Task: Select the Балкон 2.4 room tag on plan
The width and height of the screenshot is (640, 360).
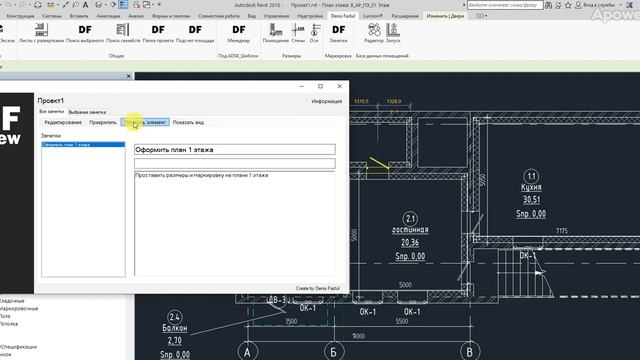Action: (x=175, y=335)
